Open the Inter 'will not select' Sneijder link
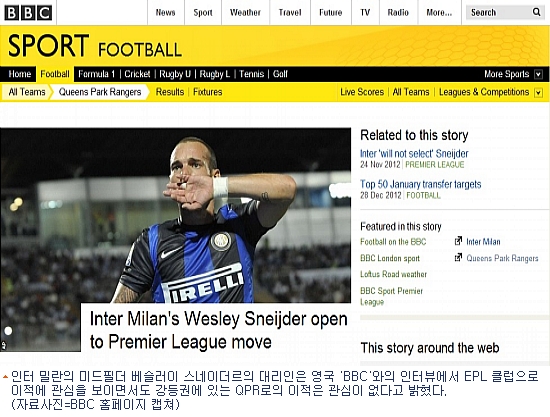 [x=414, y=153]
